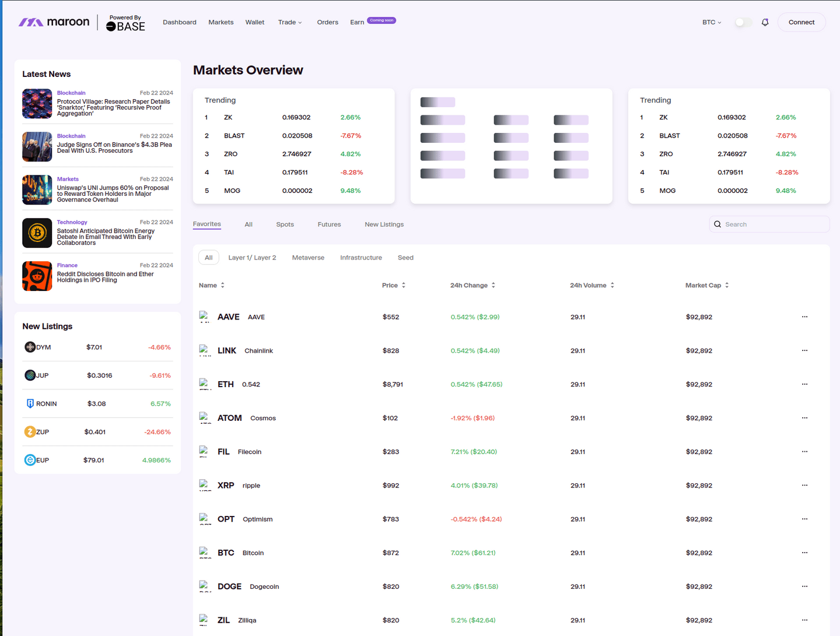Open more options for ETH row
The height and width of the screenshot is (636, 840).
click(804, 384)
